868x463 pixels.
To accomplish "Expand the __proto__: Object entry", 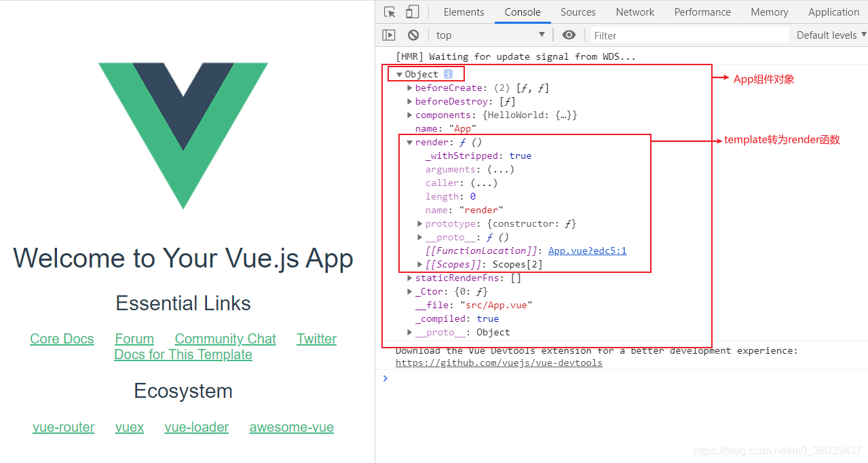I will tap(410, 333).
